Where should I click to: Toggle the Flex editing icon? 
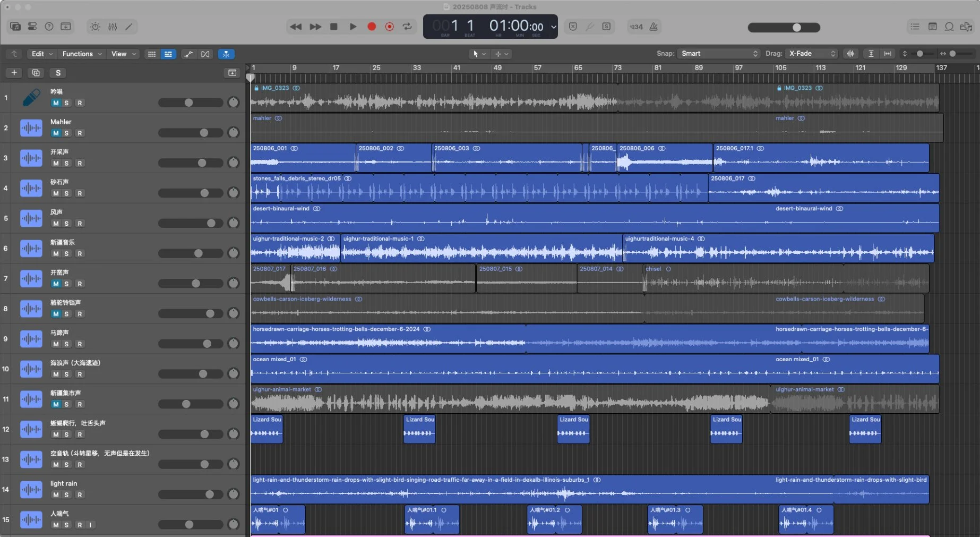tap(205, 54)
